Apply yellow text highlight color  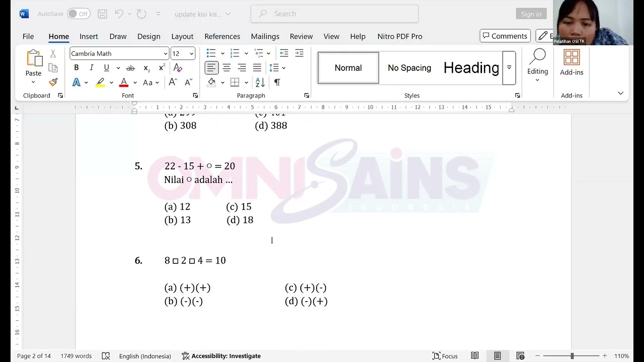coord(100,82)
